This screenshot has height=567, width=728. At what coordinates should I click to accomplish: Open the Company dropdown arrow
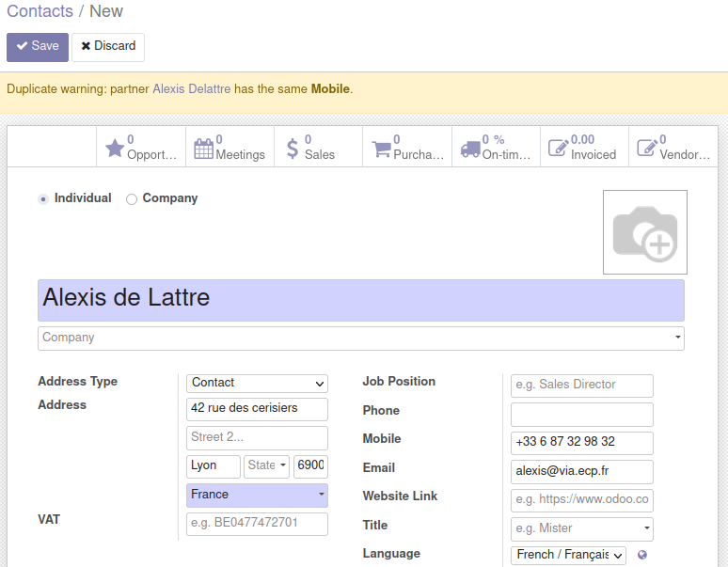678,338
